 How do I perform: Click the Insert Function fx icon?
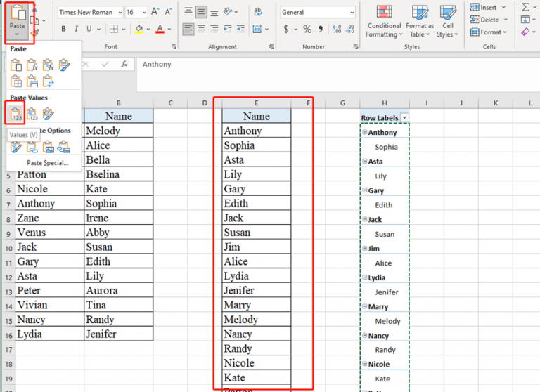click(x=124, y=64)
